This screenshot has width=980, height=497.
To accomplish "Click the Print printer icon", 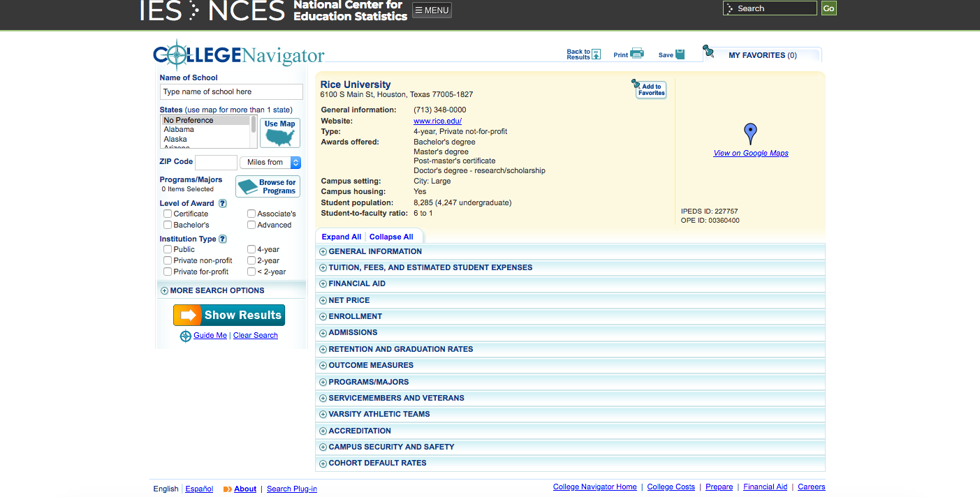I will (636, 53).
